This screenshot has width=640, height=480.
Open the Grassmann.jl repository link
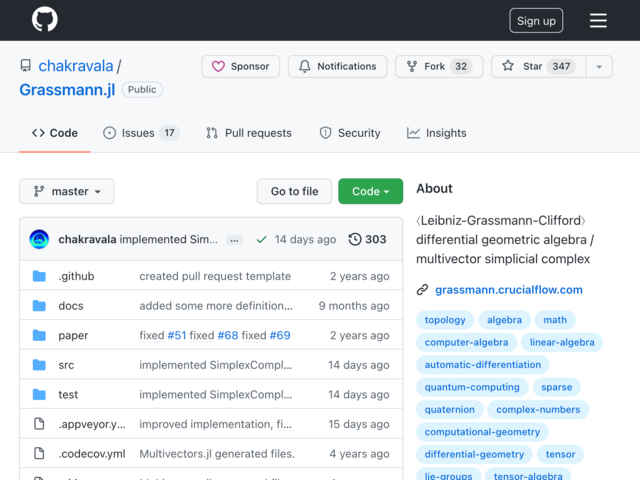pyautogui.click(x=67, y=89)
